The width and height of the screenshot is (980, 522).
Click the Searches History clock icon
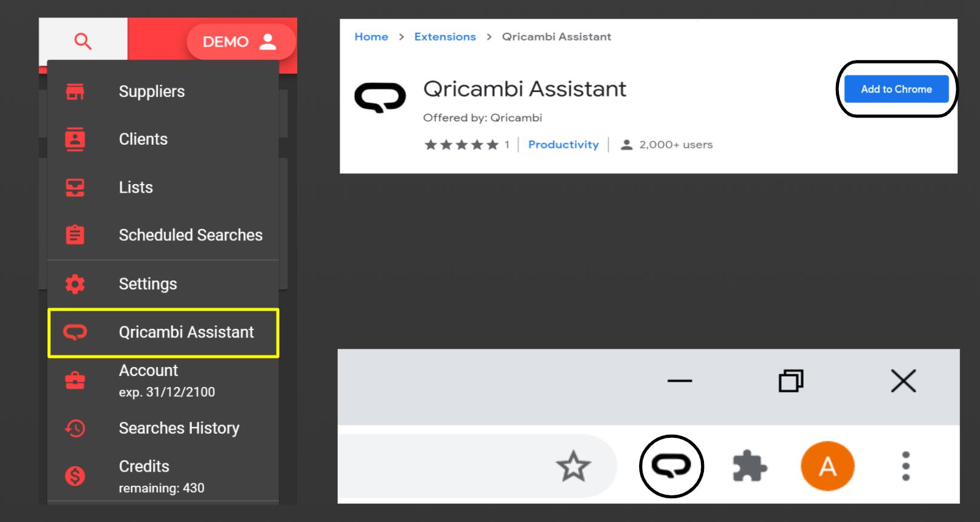pos(75,428)
